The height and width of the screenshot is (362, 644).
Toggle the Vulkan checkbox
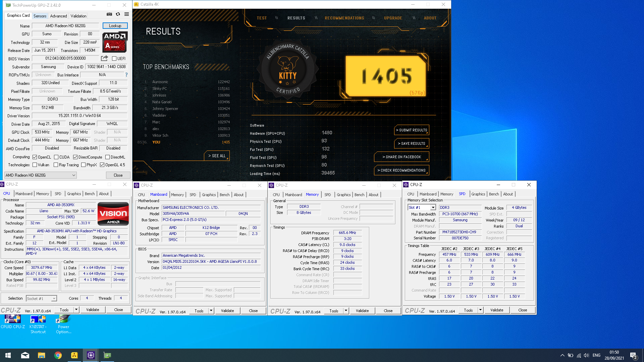[x=35, y=165]
